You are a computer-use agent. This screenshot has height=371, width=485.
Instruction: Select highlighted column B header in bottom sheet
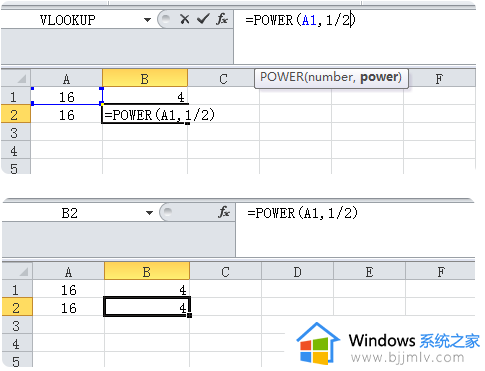(x=147, y=272)
